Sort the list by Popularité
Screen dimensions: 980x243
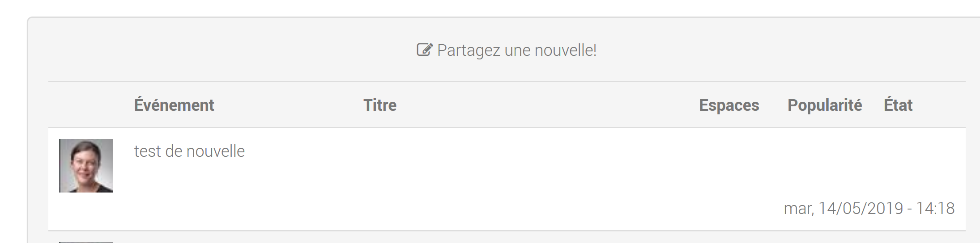point(824,105)
